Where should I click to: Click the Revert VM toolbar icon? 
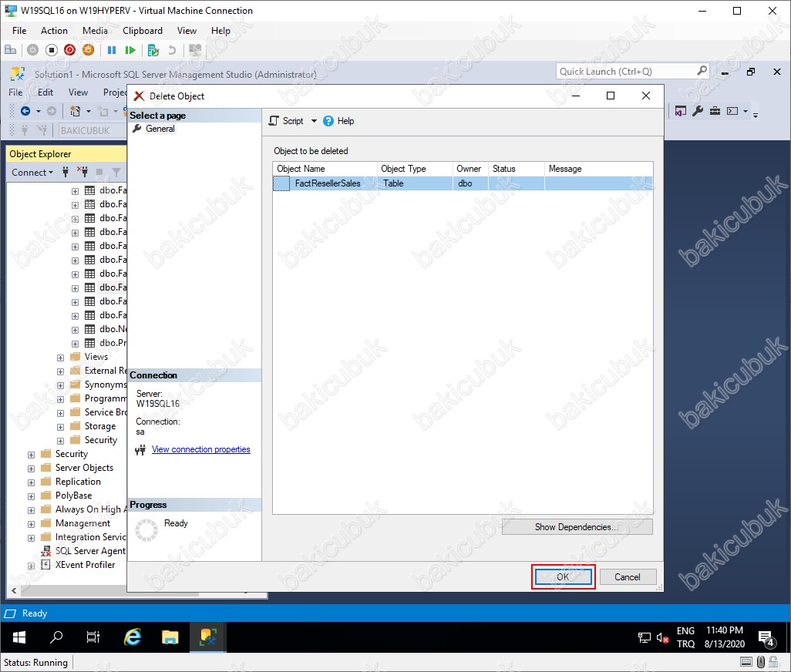(x=172, y=50)
